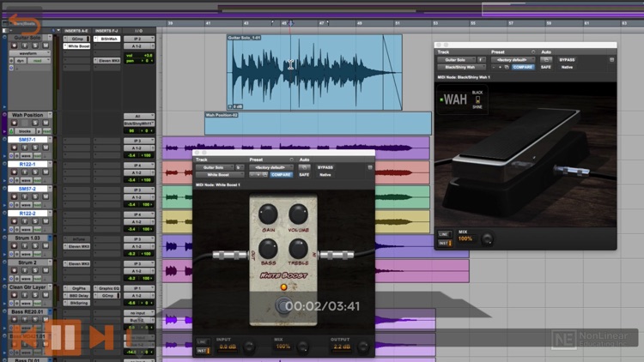Click the White Boost output value 2.2 dB

pyautogui.click(x=342, y=347)
